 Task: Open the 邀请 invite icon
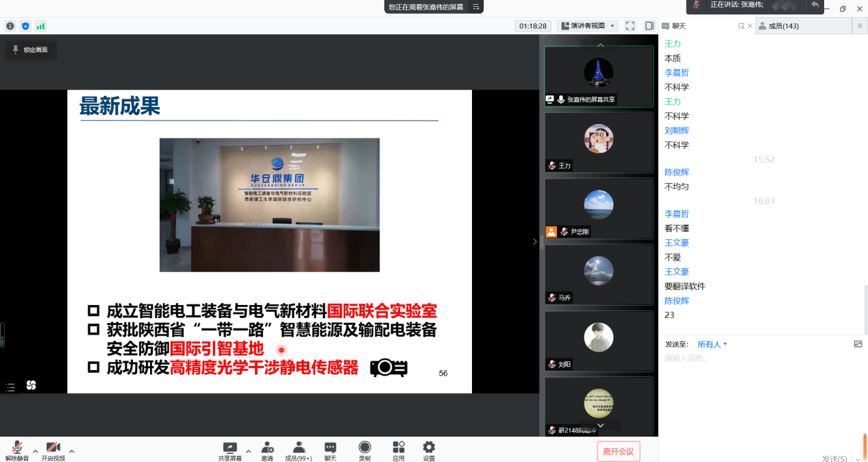pyautogui.click(x=267, y=450)
